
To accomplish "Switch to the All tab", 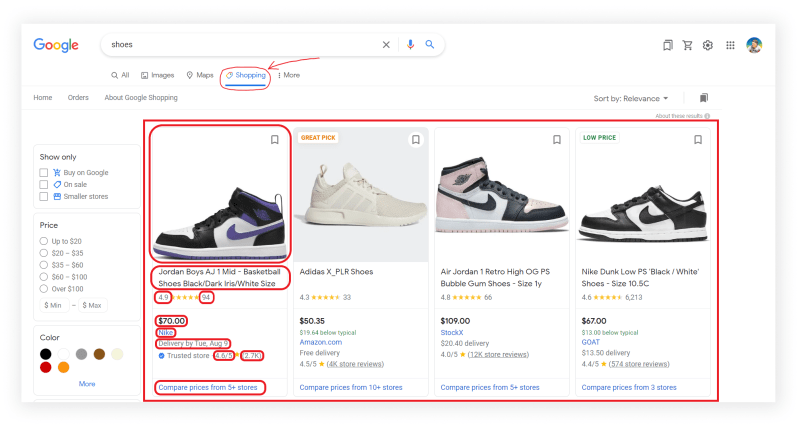I will [120, 75].
